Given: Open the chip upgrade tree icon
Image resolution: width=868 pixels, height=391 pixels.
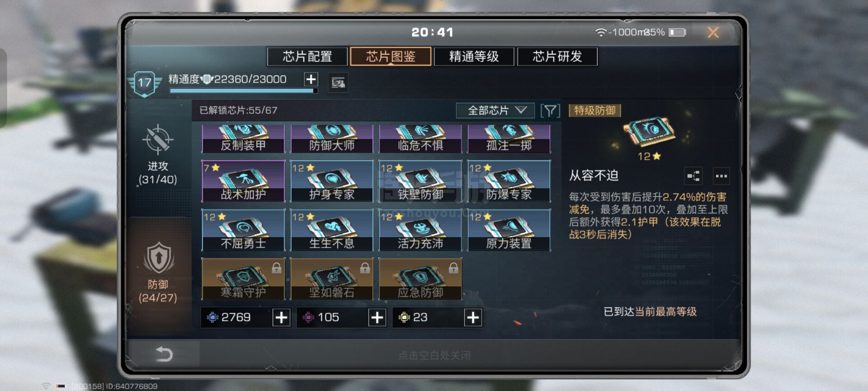Looking at the screenshot, I should pos(693,176).
